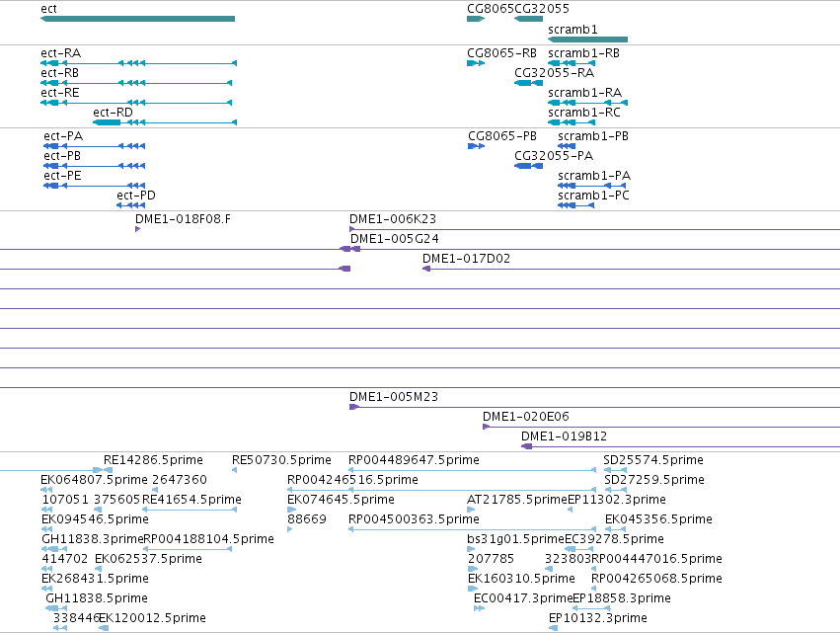Select the RP004500363.5prime EST label
Viewport: 840px width, 633px height.
[x=415, y=519]
